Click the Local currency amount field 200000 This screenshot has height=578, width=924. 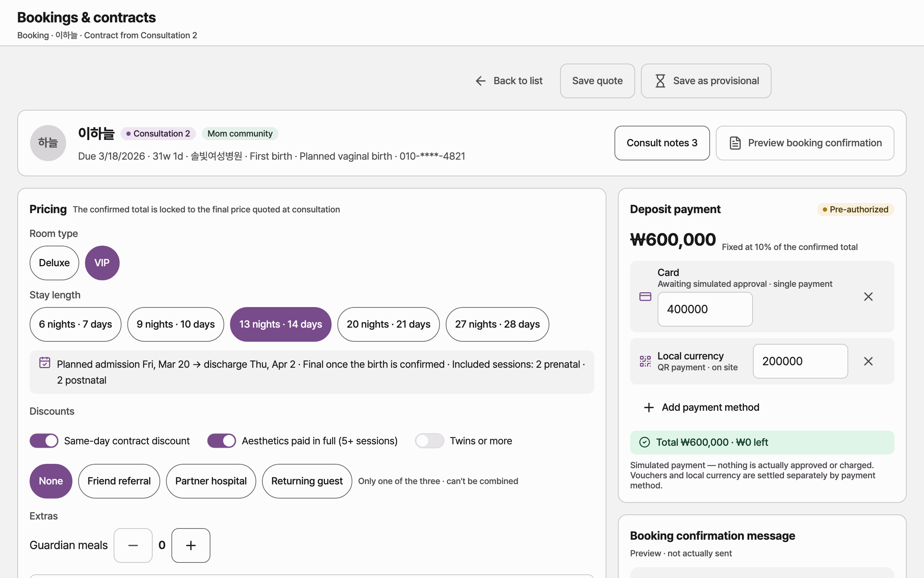pos(800,361)
